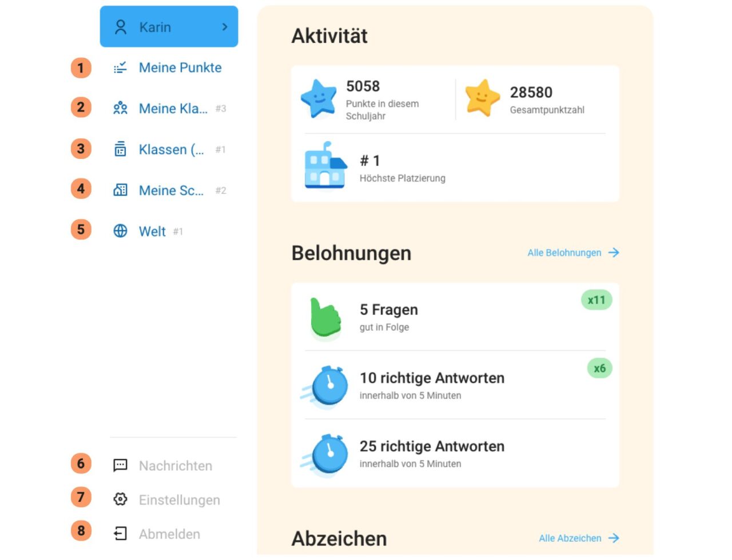Open the Alle Belohnungen arrow
732x560 pixels.
tap(614, 253)
